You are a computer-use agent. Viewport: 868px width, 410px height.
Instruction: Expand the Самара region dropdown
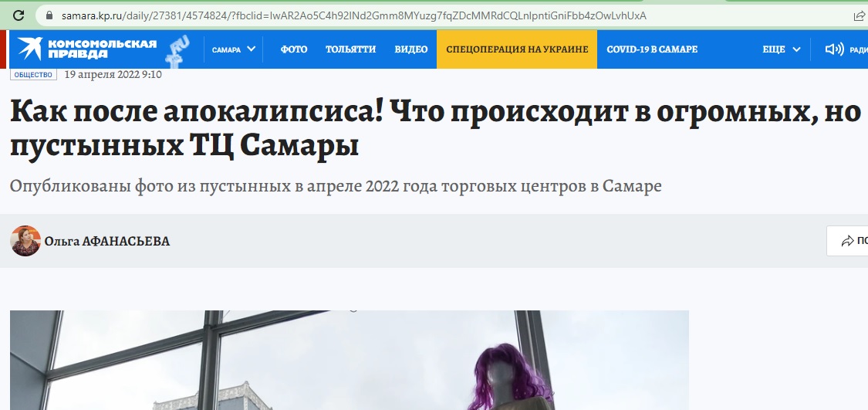[232, 49]
